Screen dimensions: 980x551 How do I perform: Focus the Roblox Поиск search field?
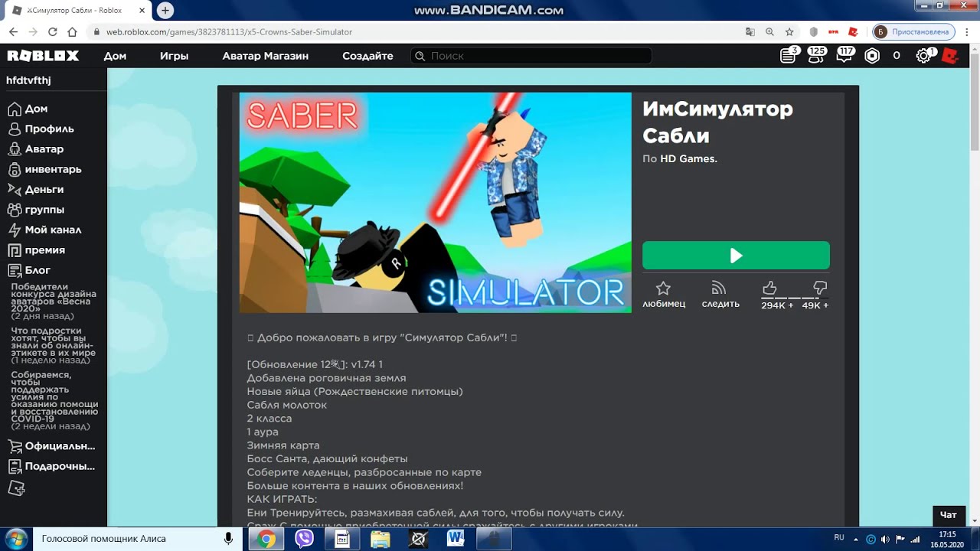point(531,56)
